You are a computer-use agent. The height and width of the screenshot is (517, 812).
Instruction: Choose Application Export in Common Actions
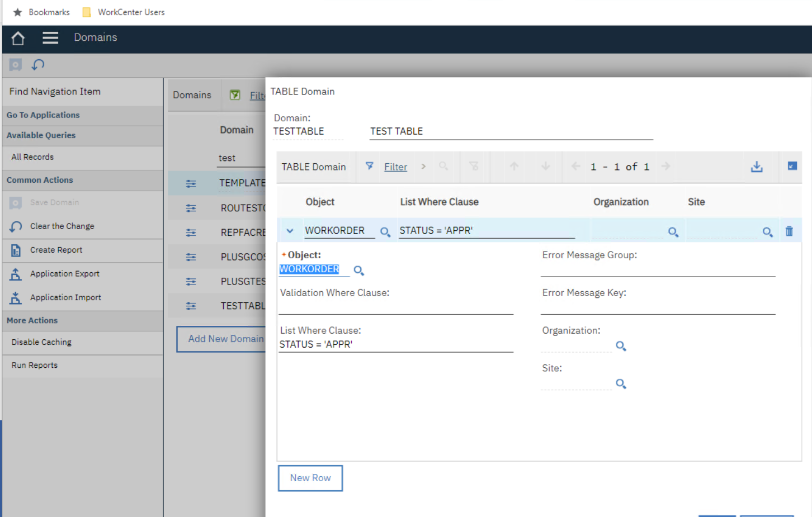click(x=65, y=274)
